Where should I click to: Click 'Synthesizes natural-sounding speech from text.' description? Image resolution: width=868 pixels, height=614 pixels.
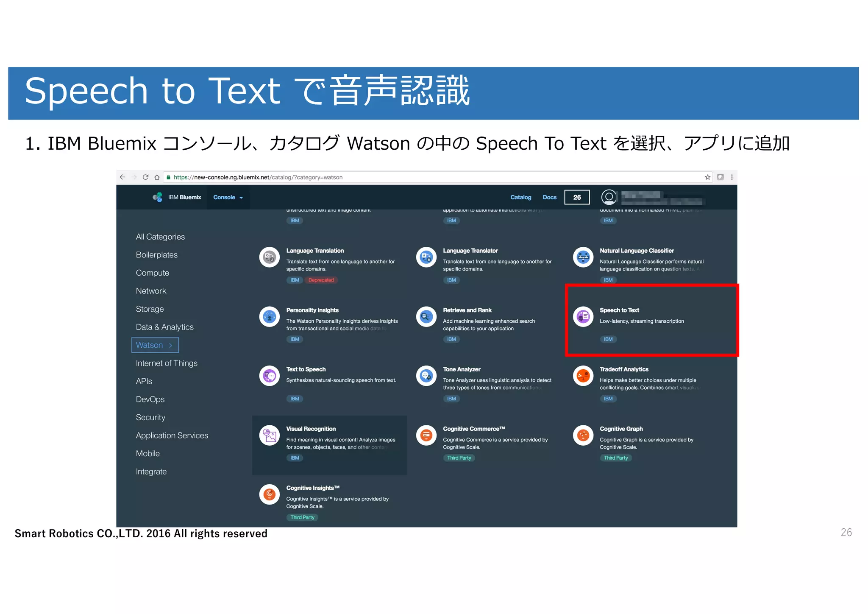click(341, 380)
